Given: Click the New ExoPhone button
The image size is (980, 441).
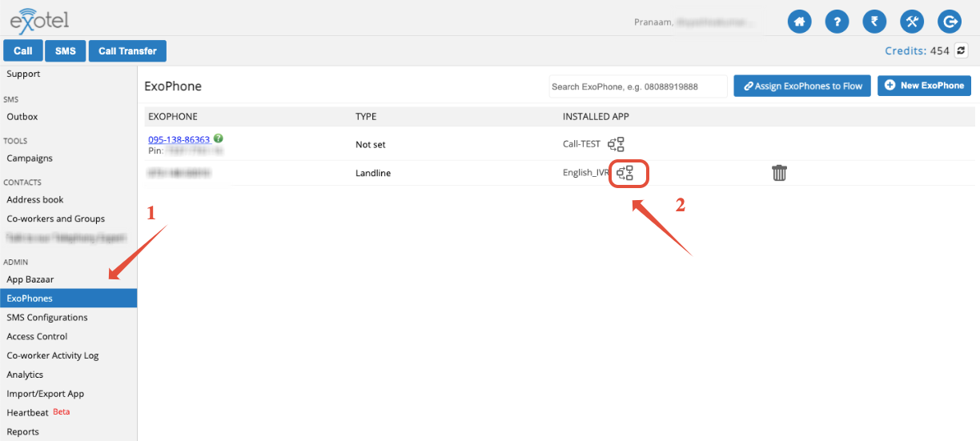Looking at the screenshot, I should (924, 86).
